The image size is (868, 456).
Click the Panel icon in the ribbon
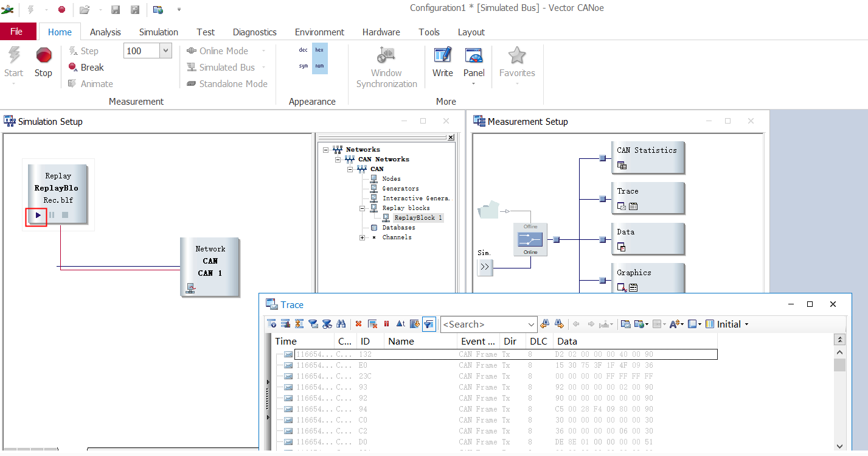click(x=474, y=55)
